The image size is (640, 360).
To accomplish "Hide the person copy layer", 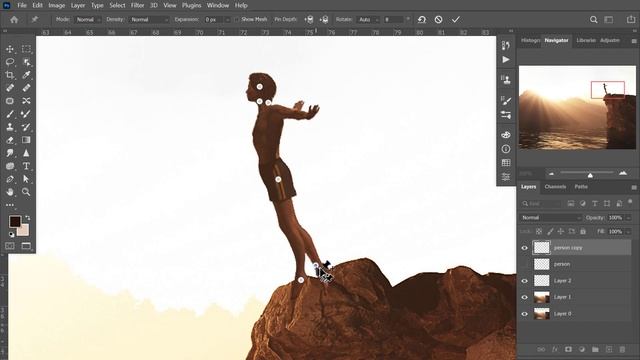I will pyautogui.click(x=524, y=248).
